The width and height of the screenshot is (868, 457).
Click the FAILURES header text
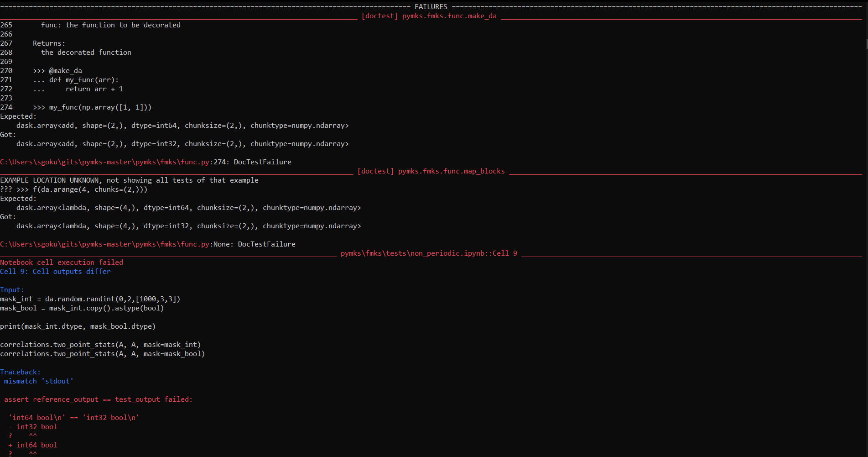click(431, 7)
